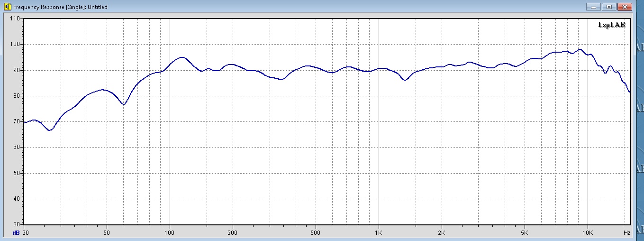Click the 30 value on the dB axis
644x241 pixels.
click(17, 224)
